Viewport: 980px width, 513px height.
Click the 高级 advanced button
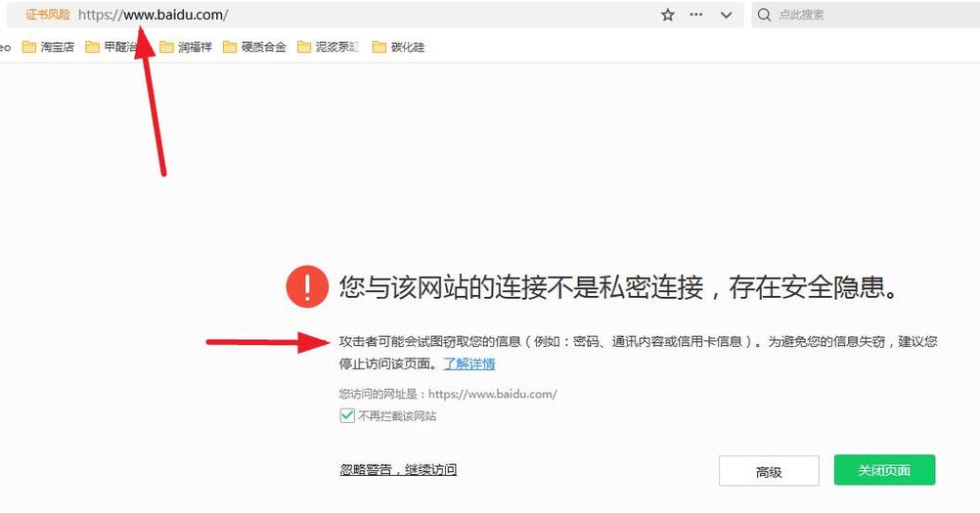click(769, 471)
